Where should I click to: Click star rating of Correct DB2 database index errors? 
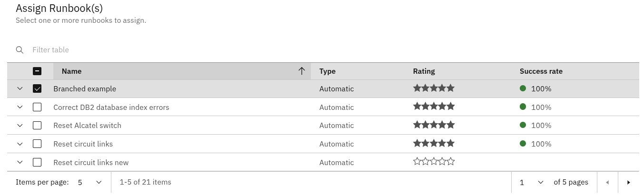tap(434, 107)
